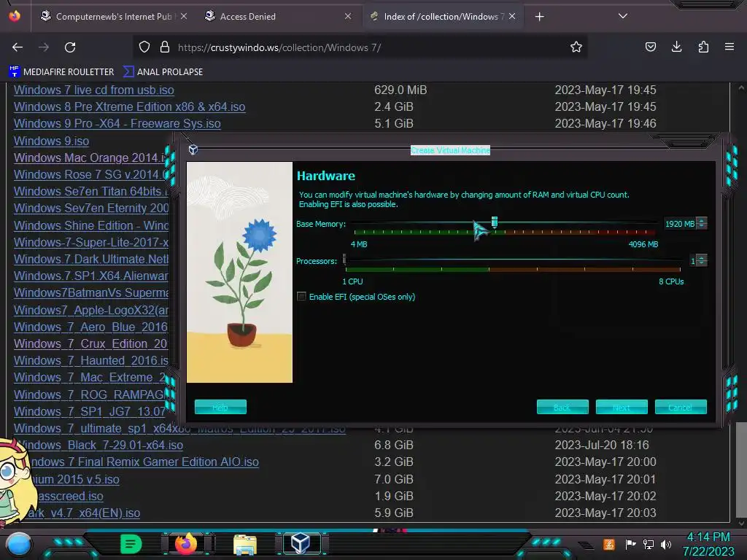The image size is (747, 560).
Task: Open Windows 7 live cd from usb.iso link
Action: pos(94,90)
